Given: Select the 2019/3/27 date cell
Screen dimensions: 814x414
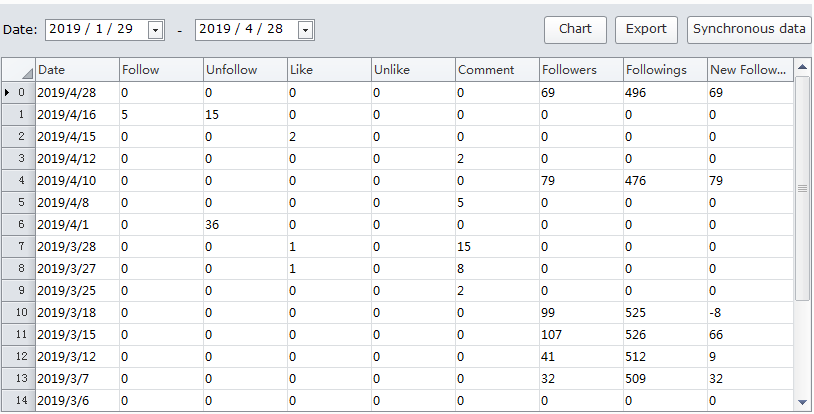Looking at the screenshot, I should tap(77, 269).
